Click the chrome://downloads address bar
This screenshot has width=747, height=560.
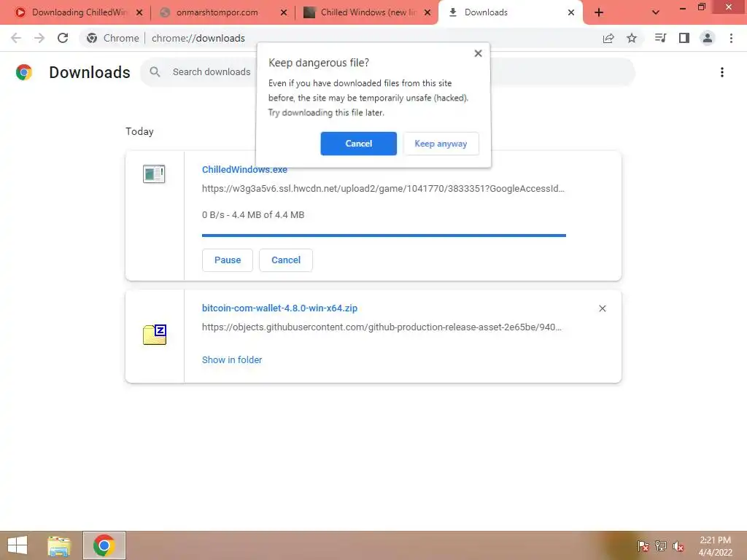coord(198,38)
